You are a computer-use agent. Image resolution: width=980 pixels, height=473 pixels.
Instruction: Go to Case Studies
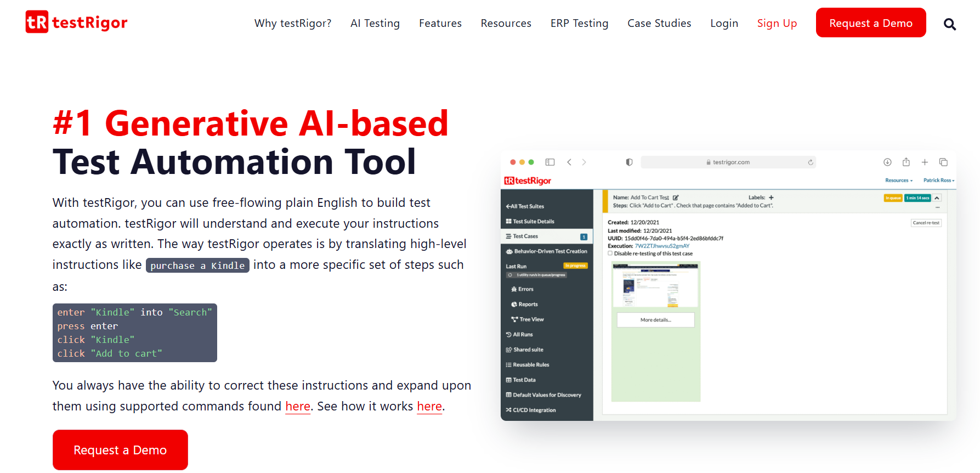pyautogui.click(x=659, y=23)
